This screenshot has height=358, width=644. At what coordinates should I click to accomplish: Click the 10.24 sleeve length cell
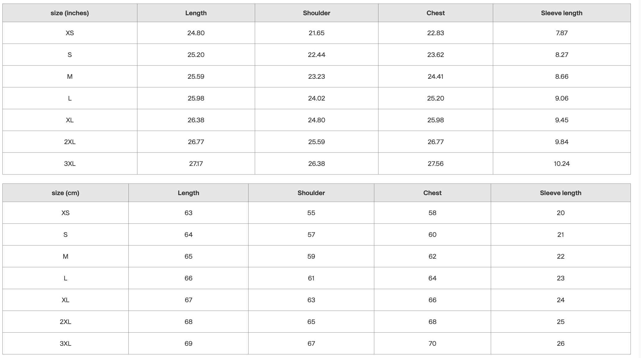562,163
